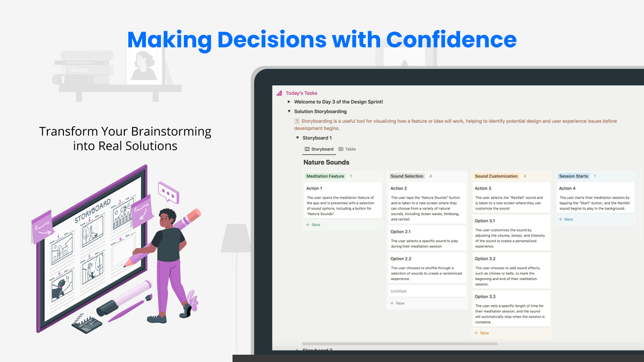Collapse the Storyboard 1 toggle
644x362 pixels.
(298, 138)
